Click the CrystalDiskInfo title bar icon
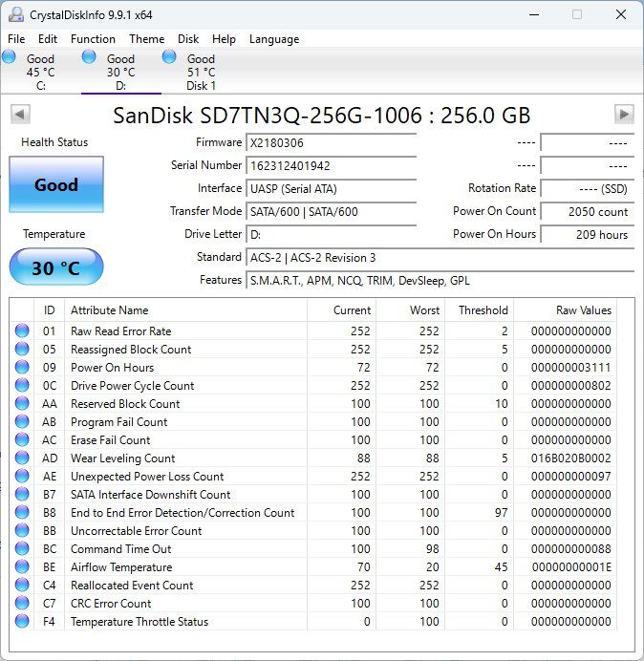This screenshot has height=661, width=644. point(16,14)
